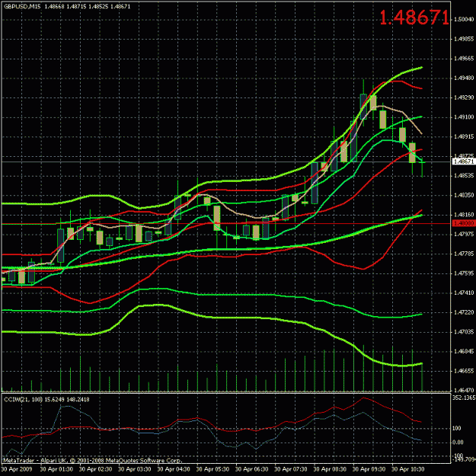
Task: Click the 1.49290 price axis label
Action: 464,97
